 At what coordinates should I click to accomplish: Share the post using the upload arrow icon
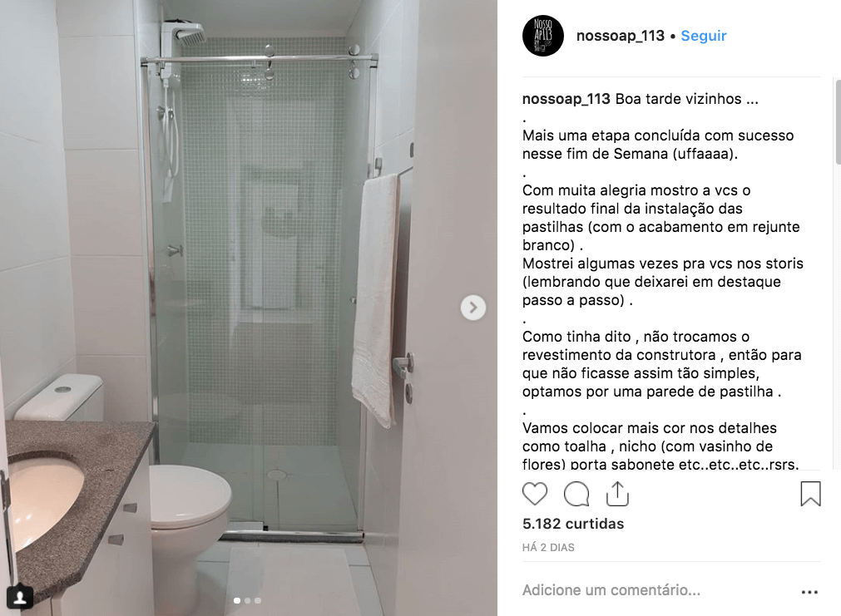coord(617,494)
